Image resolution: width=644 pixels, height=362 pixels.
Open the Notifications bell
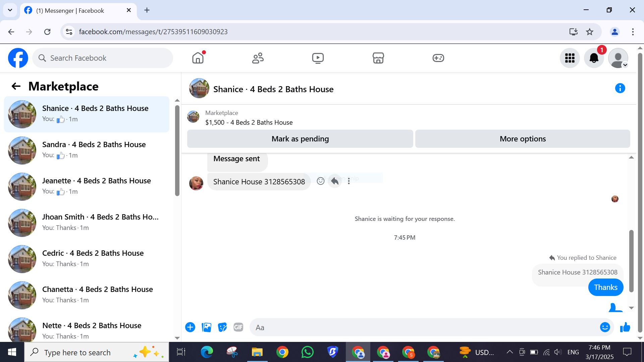pos(594,58)
